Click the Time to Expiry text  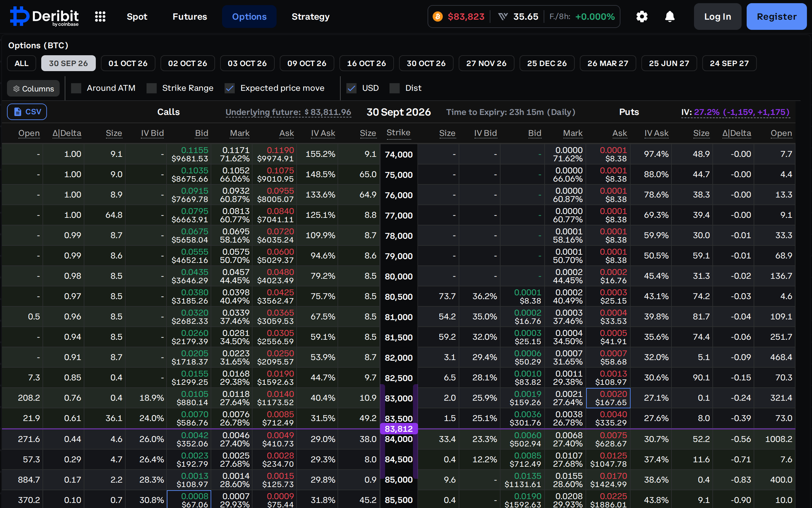click(x=510, y=112)
